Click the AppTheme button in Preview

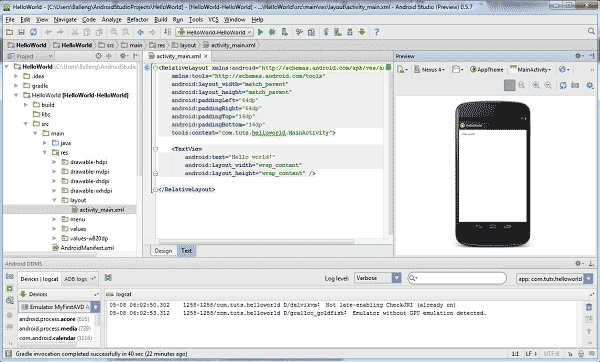(486, 70)
